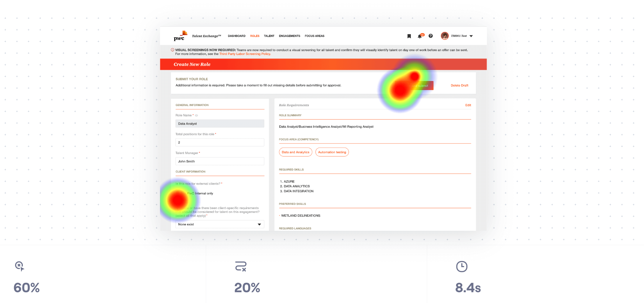The height and width of the screenshot is (303, 644).
Task: Click the misclick cursor icon above 60%
Action: [x=19, y=266]
